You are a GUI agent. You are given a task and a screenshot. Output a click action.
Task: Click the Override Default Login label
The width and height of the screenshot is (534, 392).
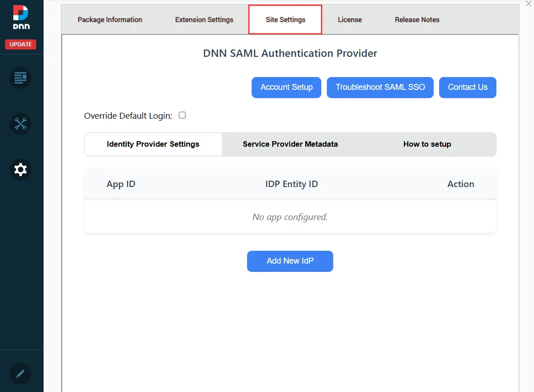pyautogui.click(x=128, y=116)
